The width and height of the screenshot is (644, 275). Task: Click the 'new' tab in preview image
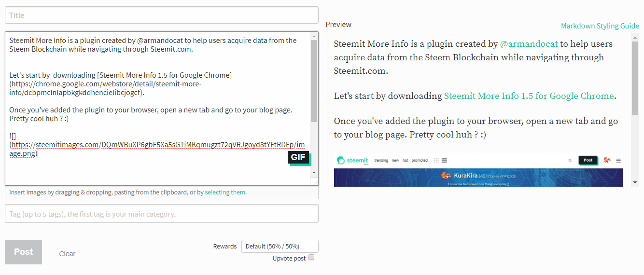coord(395,161)
